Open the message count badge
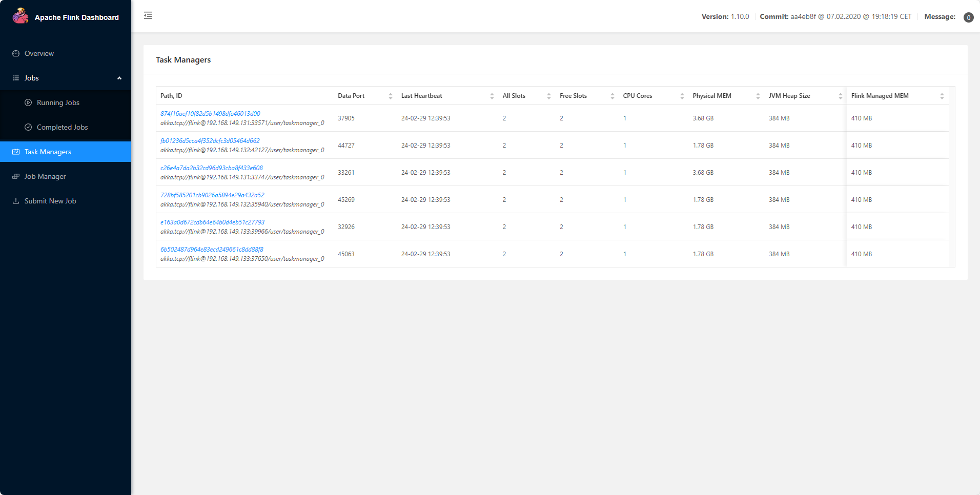 pyautogui.click(x=968, y=17)
